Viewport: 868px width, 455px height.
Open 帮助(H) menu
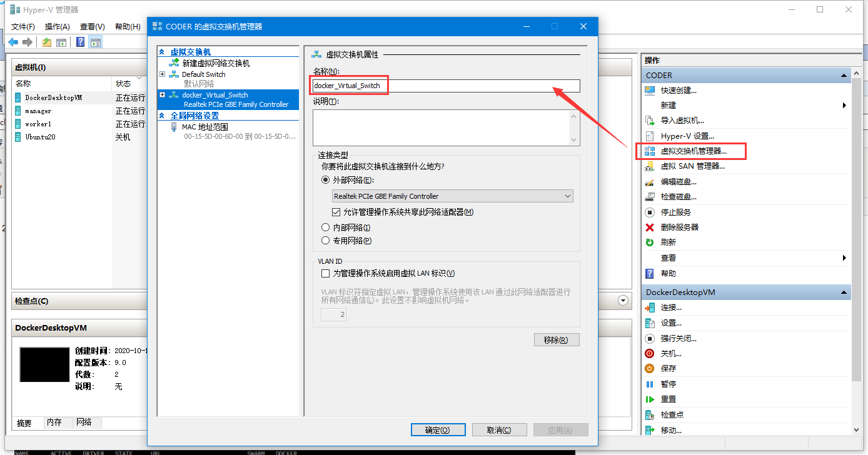coord(128,26)
